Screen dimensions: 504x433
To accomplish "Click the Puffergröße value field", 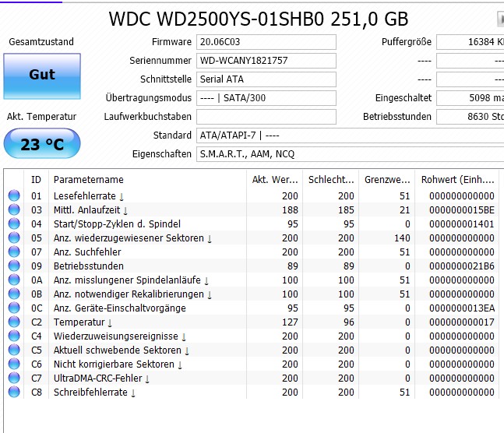I will (471, 42).
